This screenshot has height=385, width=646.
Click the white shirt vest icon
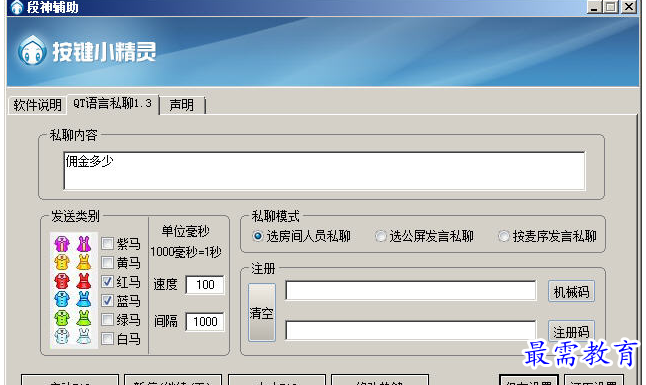pyautogui.click(x=62, y=336)
